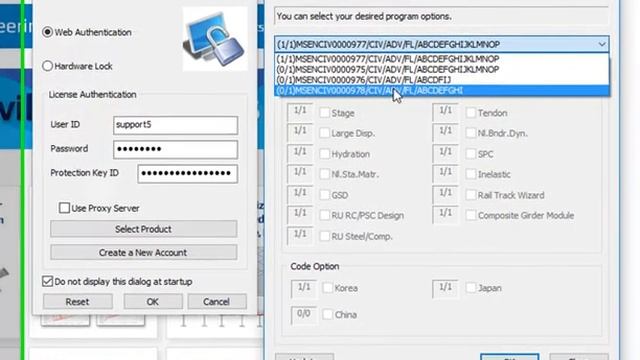Check the Hydration option
Viewport: 640px width, 360px height.
[x=324, y=154]
